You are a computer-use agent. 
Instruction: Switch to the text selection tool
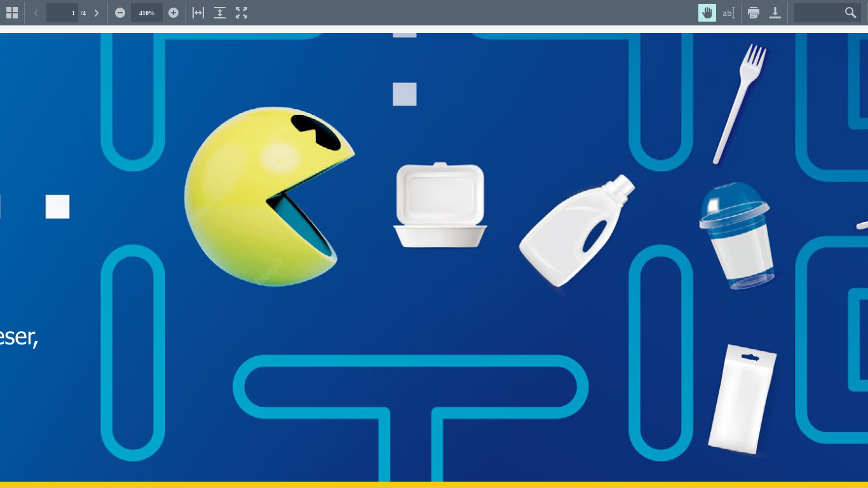tap(729, 13)
